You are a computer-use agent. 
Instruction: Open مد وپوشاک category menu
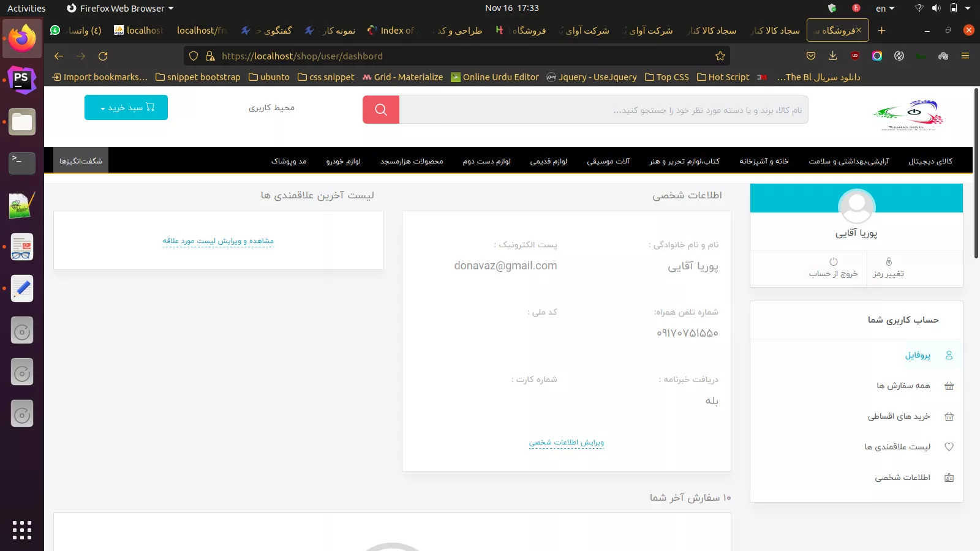(x=288, y=161)
